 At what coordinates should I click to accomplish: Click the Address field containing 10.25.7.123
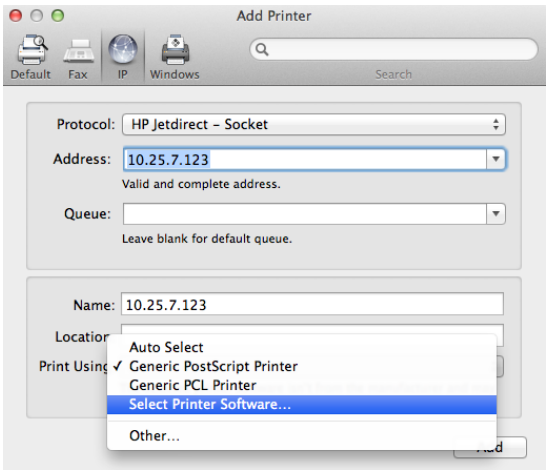[305, 160]
